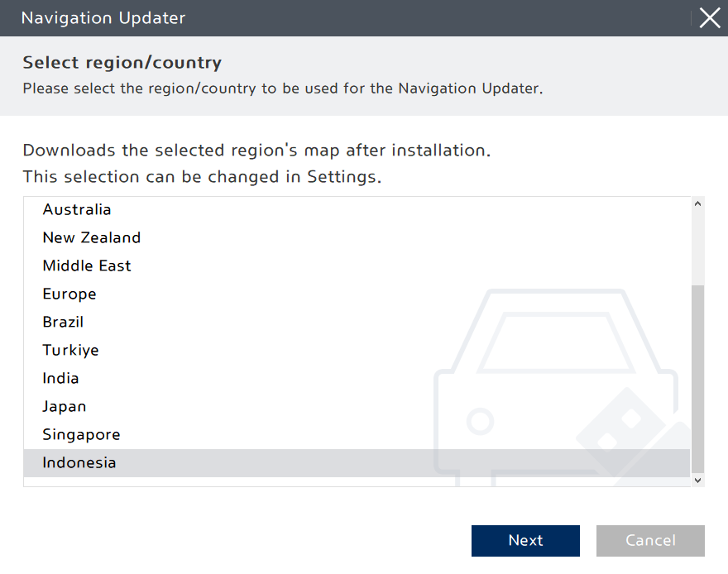
Task: Click the scrollbar track above the thumb
Action: 697,248
